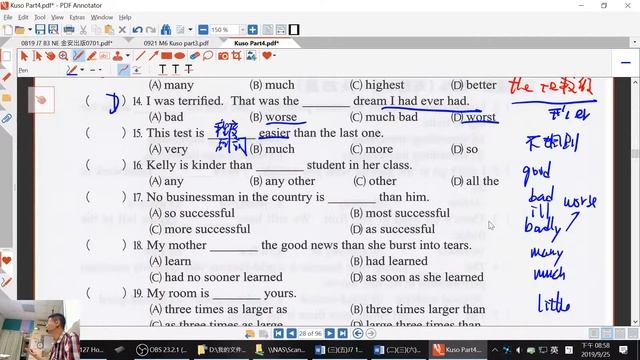640x360 pixels.
Task: Open the Edit menu
Action: pyautogui.click(x=23, y=17)
